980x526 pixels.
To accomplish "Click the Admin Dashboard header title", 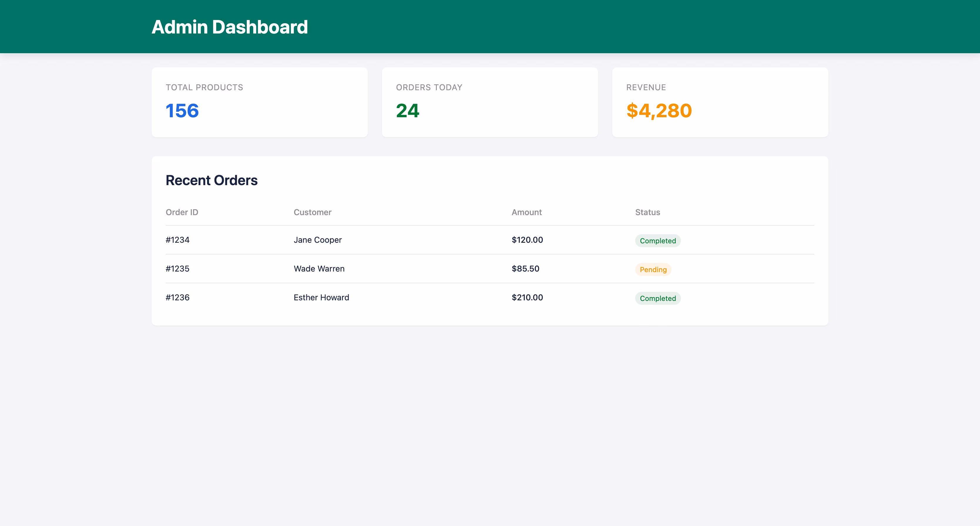I will (x=229, y=27).
